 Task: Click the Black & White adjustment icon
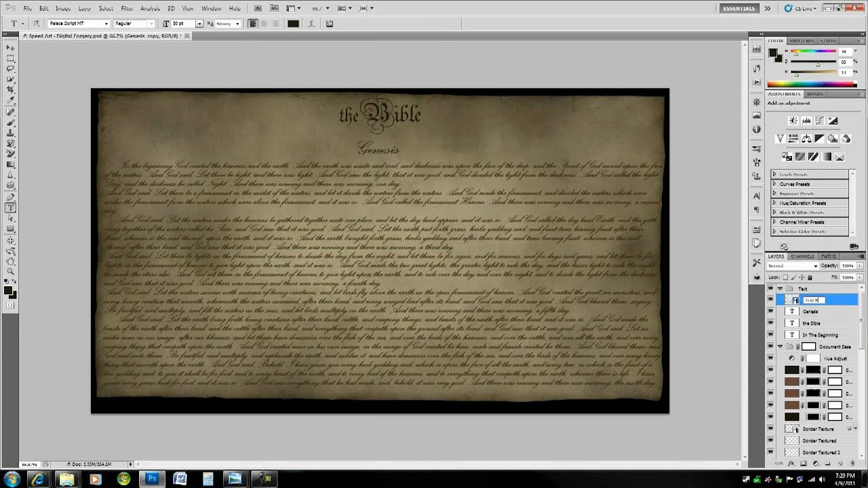pos(819,139)
